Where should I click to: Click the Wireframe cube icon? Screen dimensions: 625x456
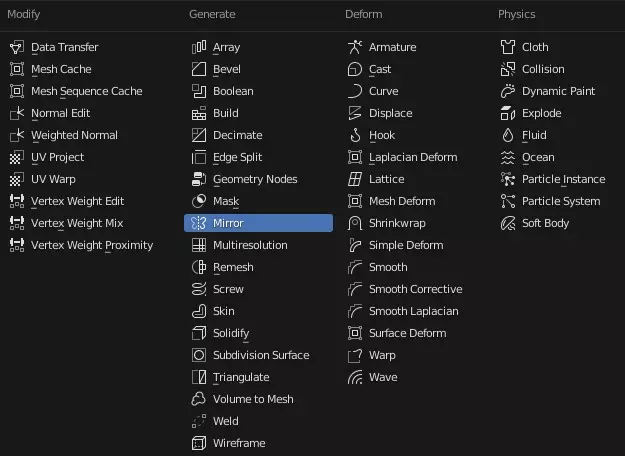point(199,443)
